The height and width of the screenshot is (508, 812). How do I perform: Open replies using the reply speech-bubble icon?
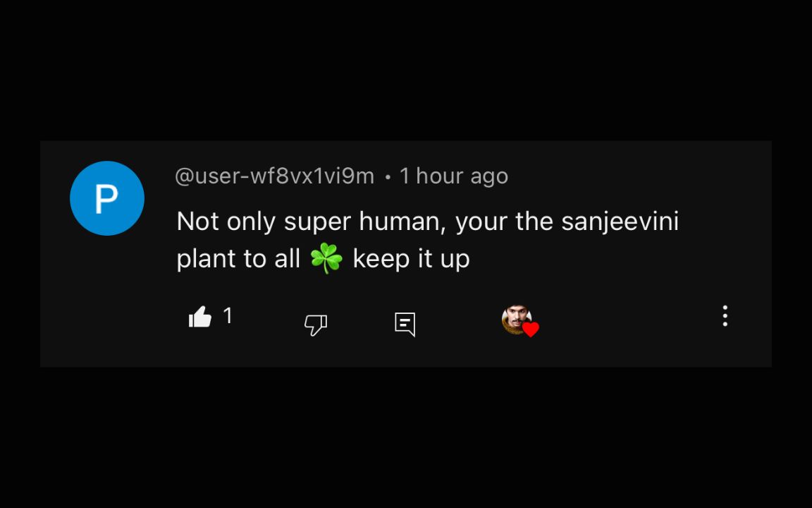[x=405, y=325]
